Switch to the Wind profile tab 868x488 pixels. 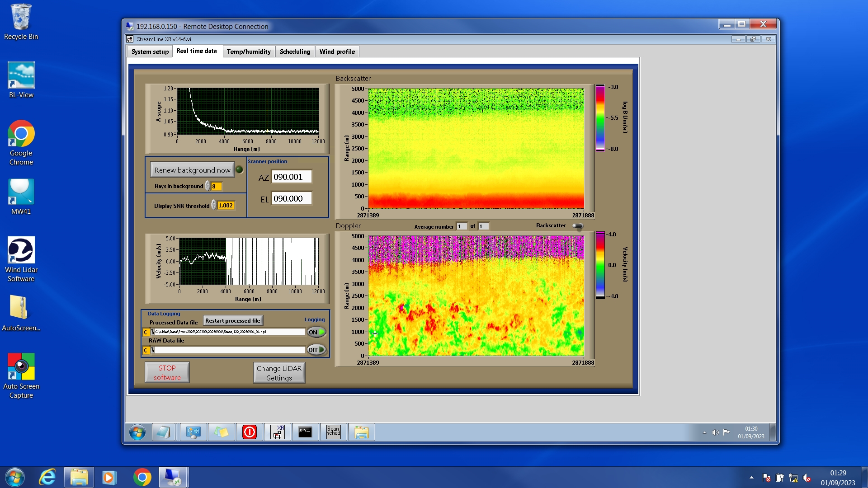pyautogui.click(x=337, y=52)
